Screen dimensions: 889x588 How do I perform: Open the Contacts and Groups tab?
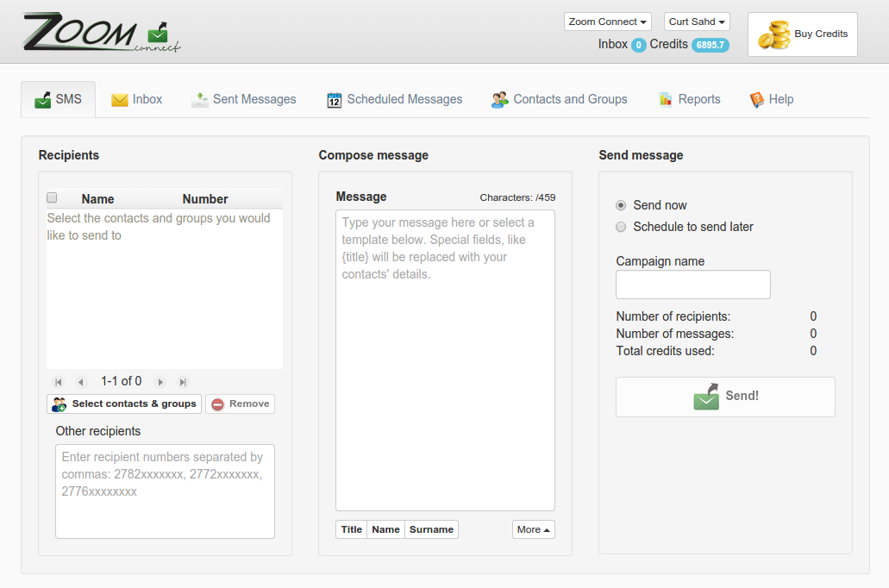coord(560,99)
